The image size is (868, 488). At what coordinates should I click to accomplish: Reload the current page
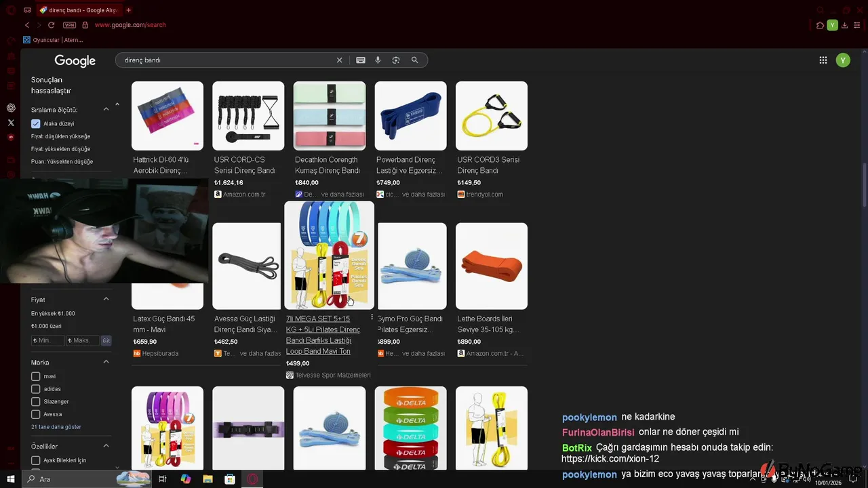51,25
